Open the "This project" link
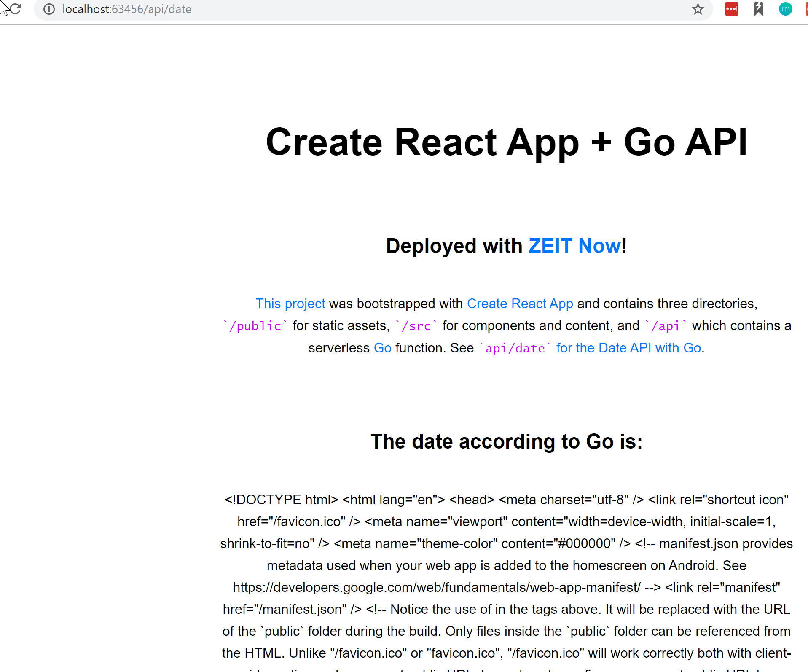The height and width of the screenshot is (672, 808). point(290,304)
